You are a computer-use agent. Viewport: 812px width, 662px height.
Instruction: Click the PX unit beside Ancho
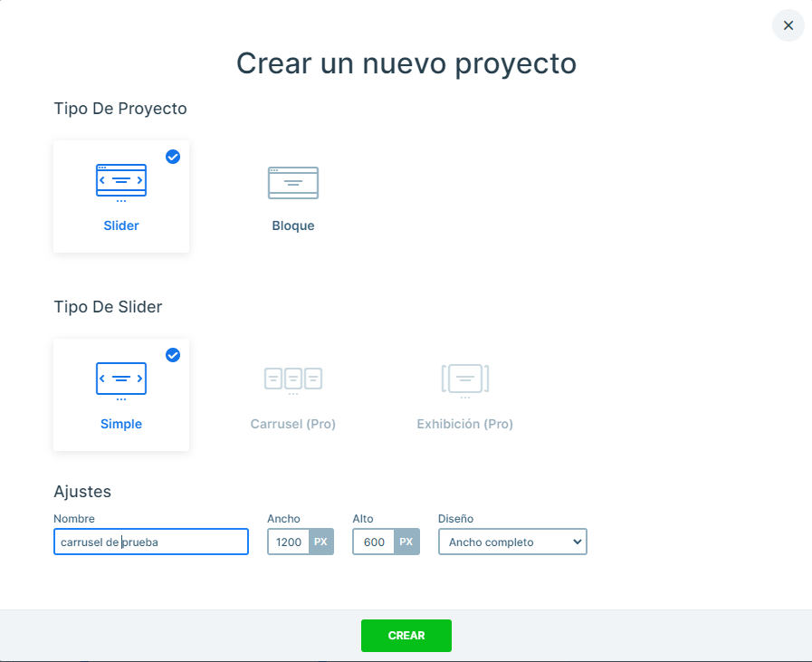(x=321, y=542)
